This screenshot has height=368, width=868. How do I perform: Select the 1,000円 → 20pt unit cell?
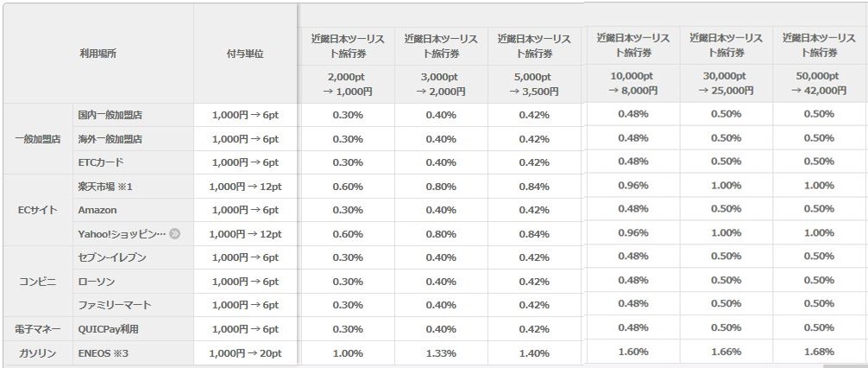pos(245,353)
